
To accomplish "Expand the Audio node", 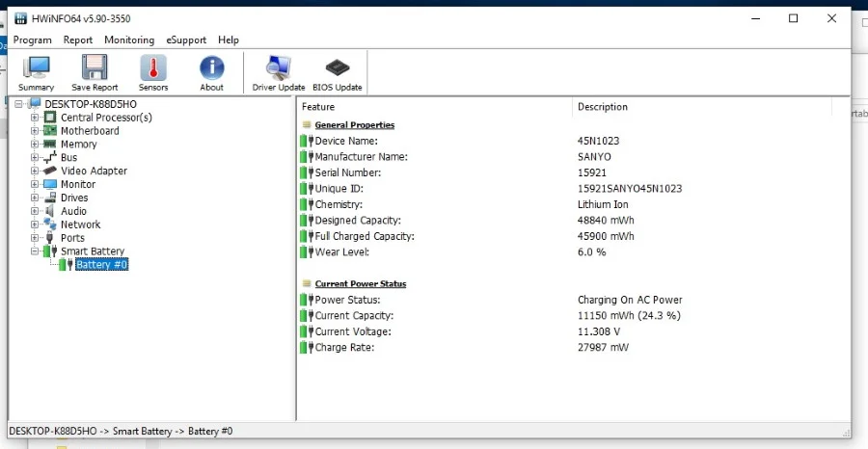I will [35, 211].
